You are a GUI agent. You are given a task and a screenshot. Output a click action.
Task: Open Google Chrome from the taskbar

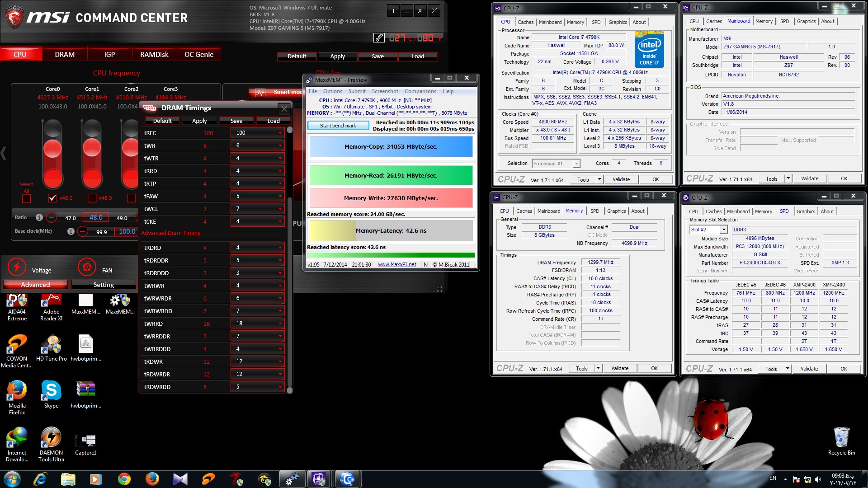tap(124, 479)
